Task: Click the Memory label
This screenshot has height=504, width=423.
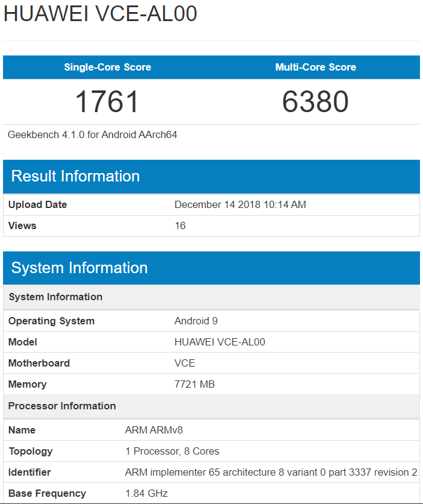Action: tap(28, 385)
